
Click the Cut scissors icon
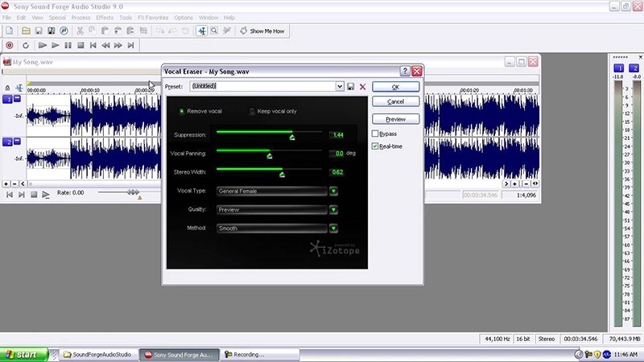(x=80, y=31)
